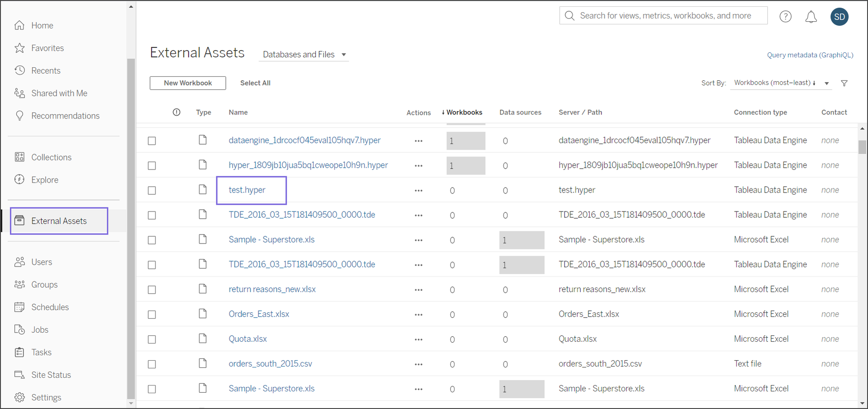Open Schedules from the left navigation
Image resolution: width=868 pixels, height=409 pixels.
[50, 307]
